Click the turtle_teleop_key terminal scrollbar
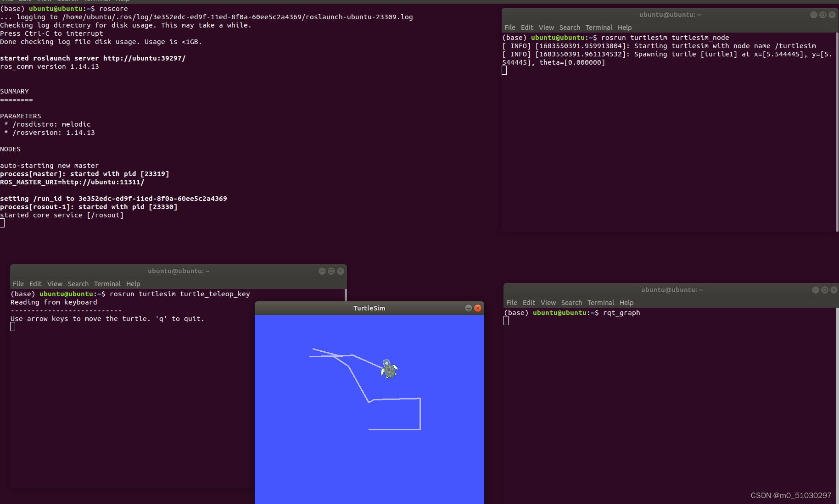Image resolution: width=839 pixels, height=504 pixels. (345, 295)
